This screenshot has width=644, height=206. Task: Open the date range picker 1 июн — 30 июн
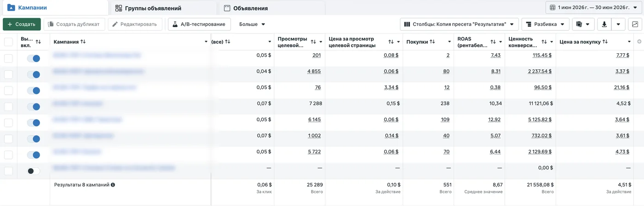click(x=594, y=7)
